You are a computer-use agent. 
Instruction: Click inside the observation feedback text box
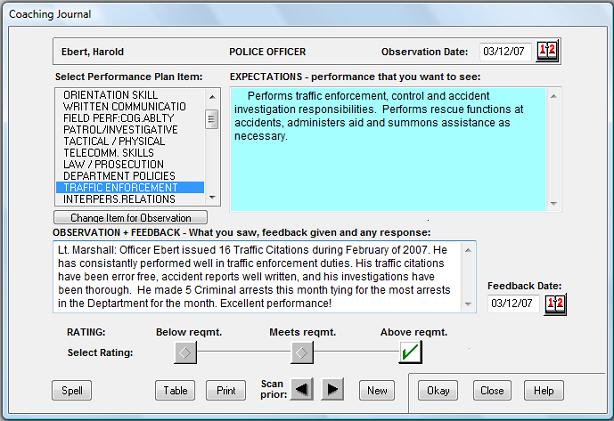point(265,276)
